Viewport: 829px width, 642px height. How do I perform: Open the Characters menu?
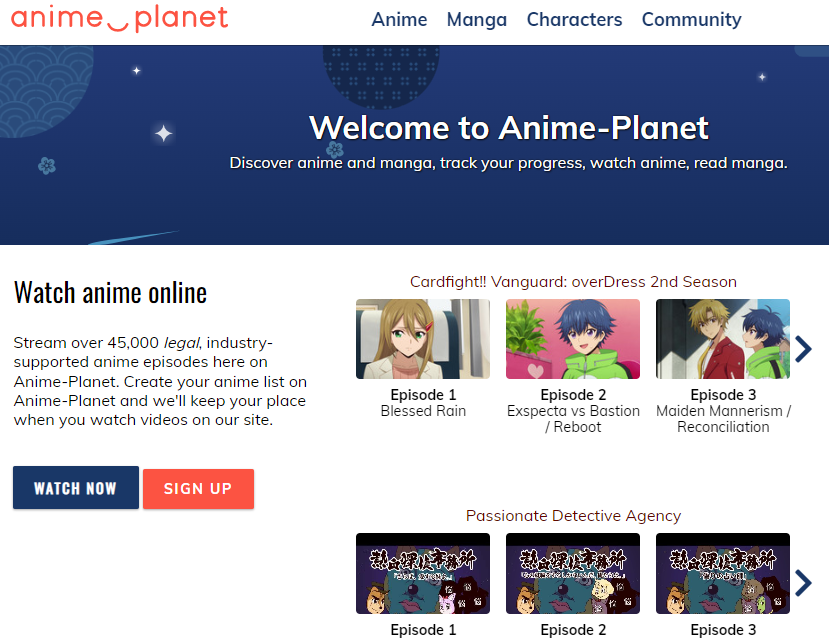tap(574, 20)
